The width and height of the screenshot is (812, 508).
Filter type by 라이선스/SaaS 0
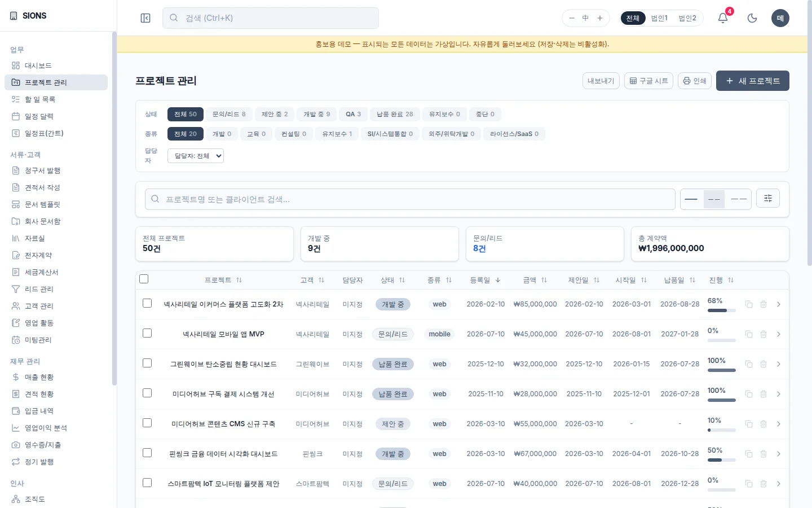click(x=514, y=134)
